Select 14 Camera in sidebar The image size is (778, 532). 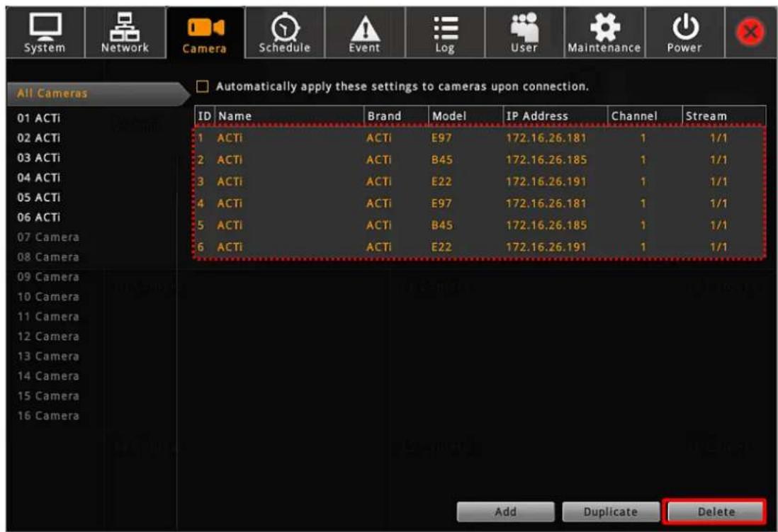48,376
